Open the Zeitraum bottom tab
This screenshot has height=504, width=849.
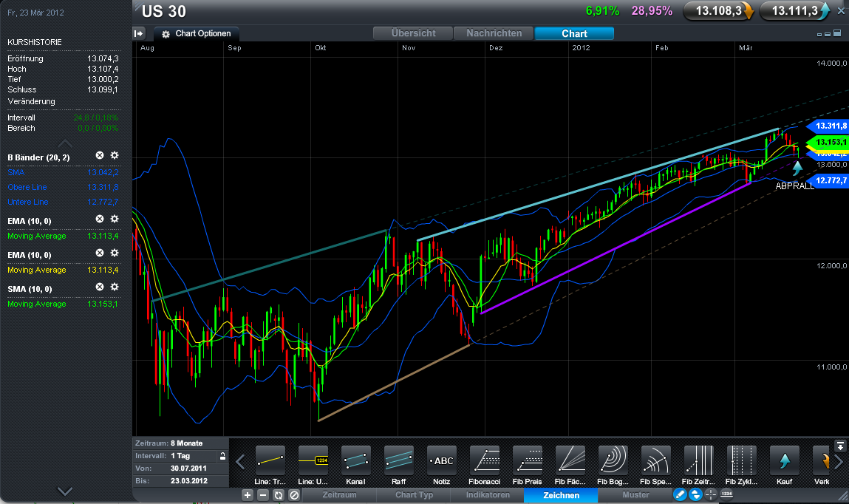tap(339, 495)
